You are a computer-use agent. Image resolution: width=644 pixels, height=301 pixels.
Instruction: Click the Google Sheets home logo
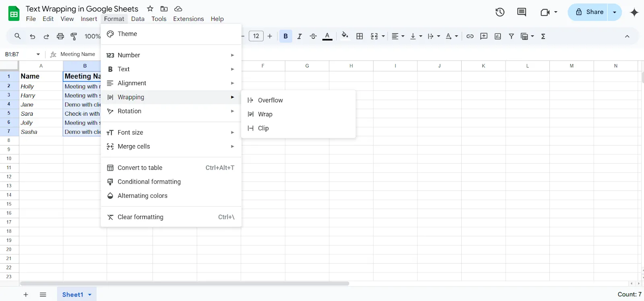coord(14,14)
